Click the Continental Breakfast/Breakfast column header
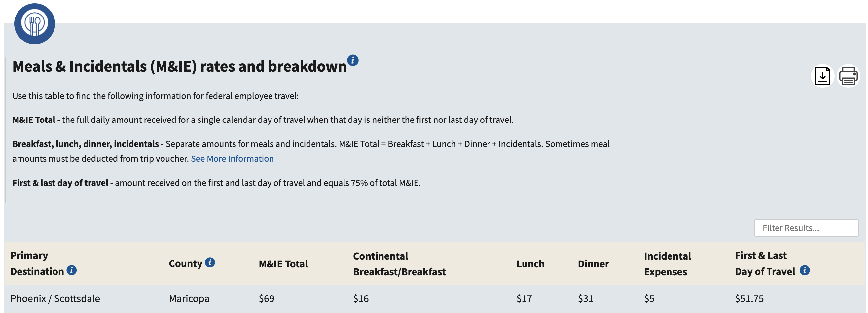Image resolution: width=868 pixels, height=313 pixels. pos(399,264)
